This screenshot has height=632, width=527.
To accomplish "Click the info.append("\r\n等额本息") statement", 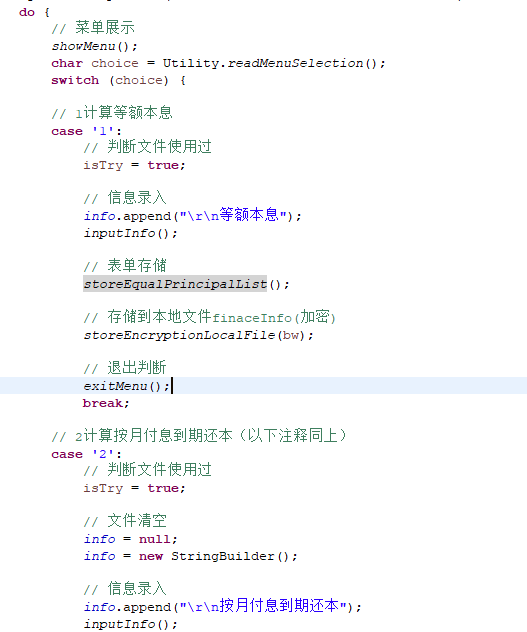I will pos(192,216).
